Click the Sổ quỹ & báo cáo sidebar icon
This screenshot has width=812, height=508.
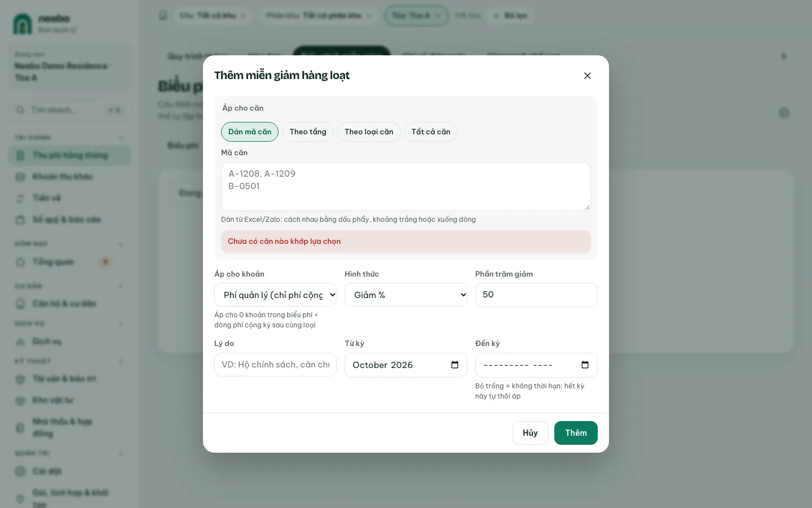21,220
